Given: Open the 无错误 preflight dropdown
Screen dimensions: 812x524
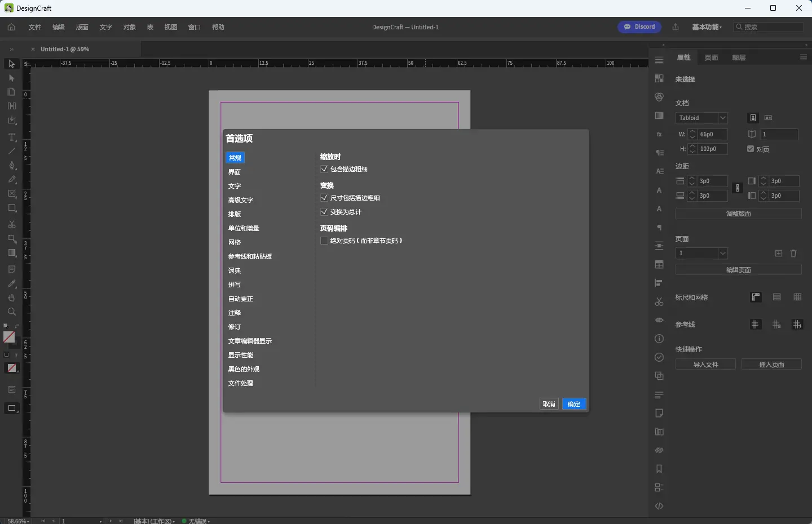Looking at the screenshot, I should pos(196,521).
